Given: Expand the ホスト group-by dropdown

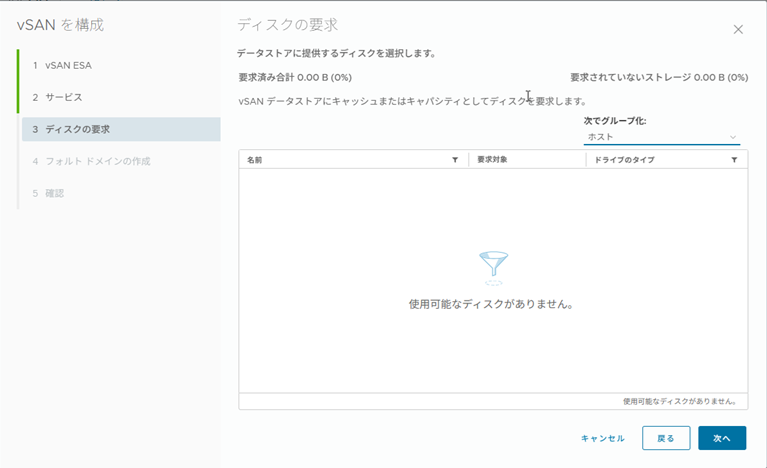Looking at the screenshot, I should point(661,137).
